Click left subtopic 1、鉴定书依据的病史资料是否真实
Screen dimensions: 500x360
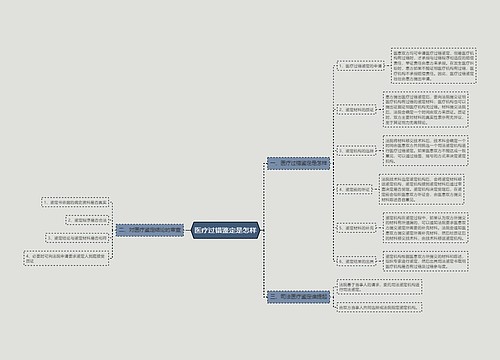pyautogui.click(x=76, y=202)
